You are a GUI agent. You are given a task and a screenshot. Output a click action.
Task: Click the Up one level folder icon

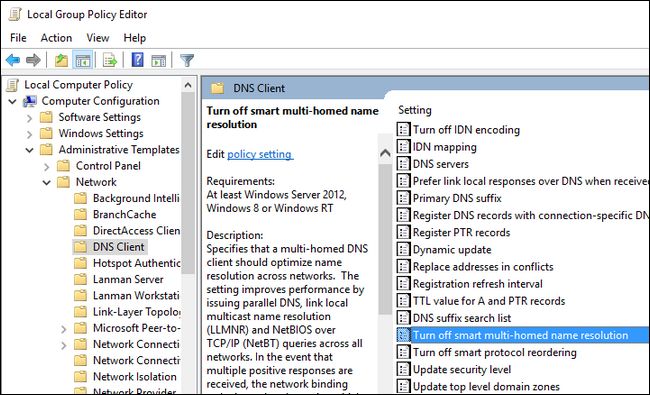(61, 61)
